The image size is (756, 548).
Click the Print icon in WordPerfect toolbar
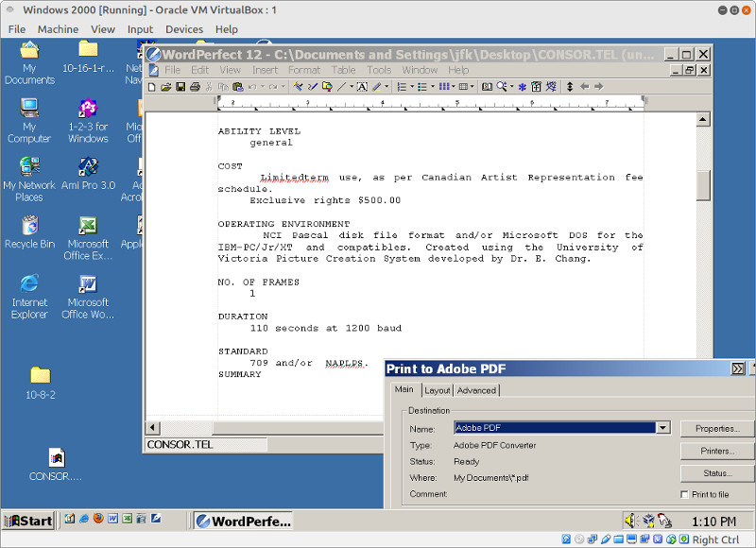pos(195,87)
